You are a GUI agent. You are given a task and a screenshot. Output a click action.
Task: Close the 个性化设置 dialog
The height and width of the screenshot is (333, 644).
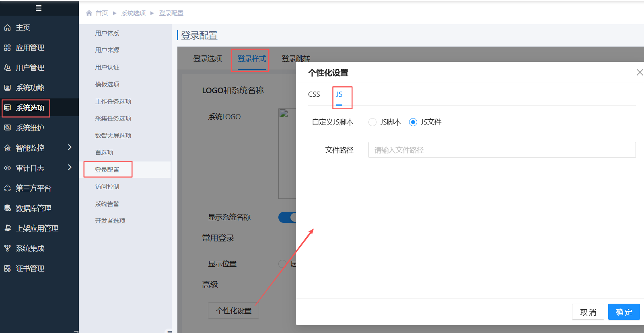[640, 72]
